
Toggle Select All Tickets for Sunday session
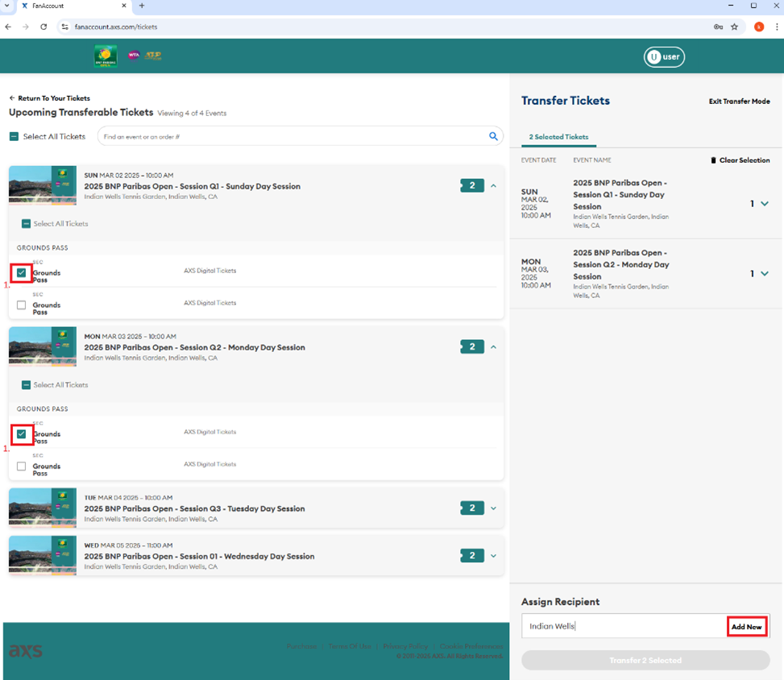[26, 223]
